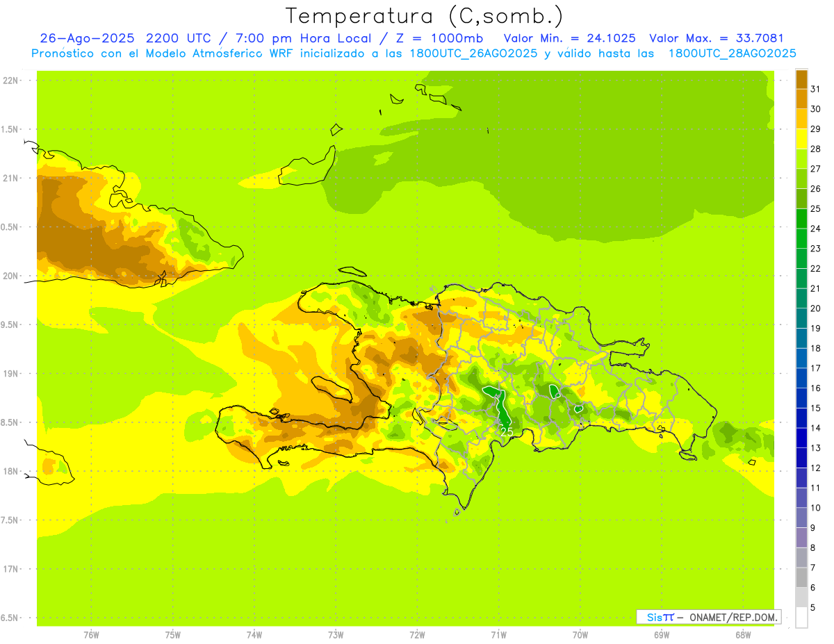Click the "71W" longitude axis label

(x=498, y=635)
